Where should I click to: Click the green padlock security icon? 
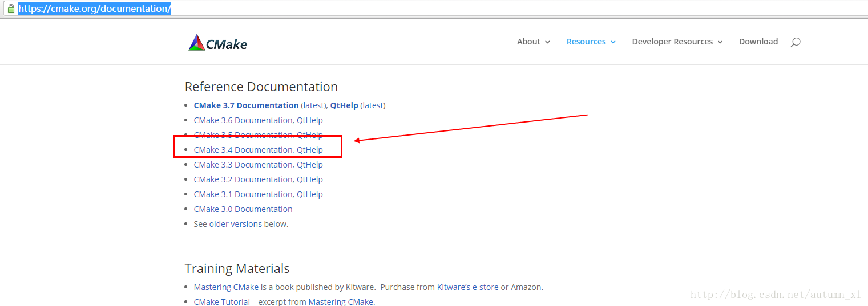(x=10, y=9)
